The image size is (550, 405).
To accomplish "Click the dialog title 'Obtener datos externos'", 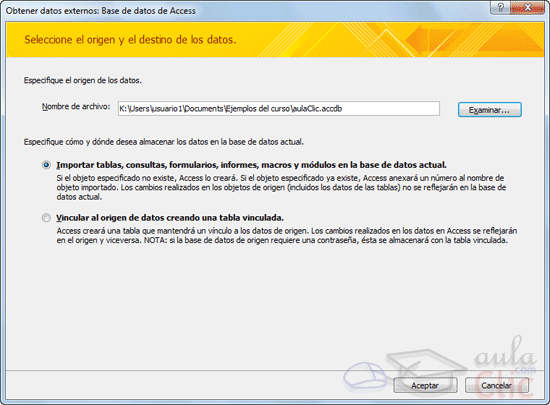I will click(101, 11).
